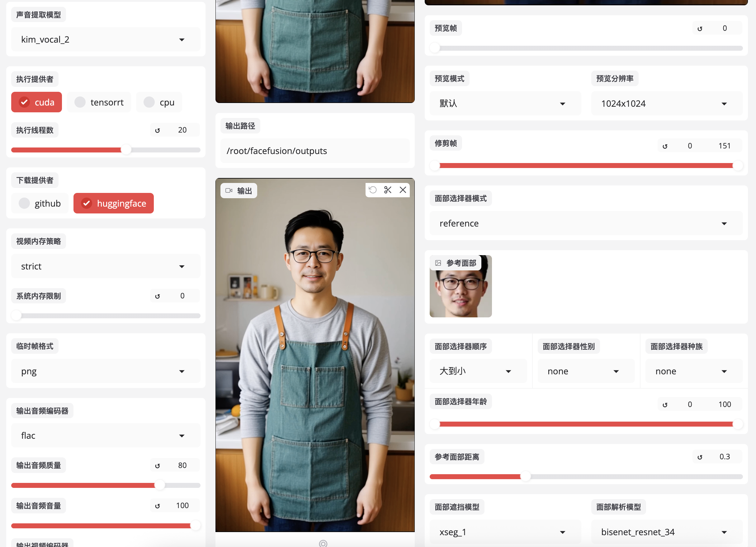Choose github as download provider
The width and height of the screenshot is (756, 547).
pos(40,203)
